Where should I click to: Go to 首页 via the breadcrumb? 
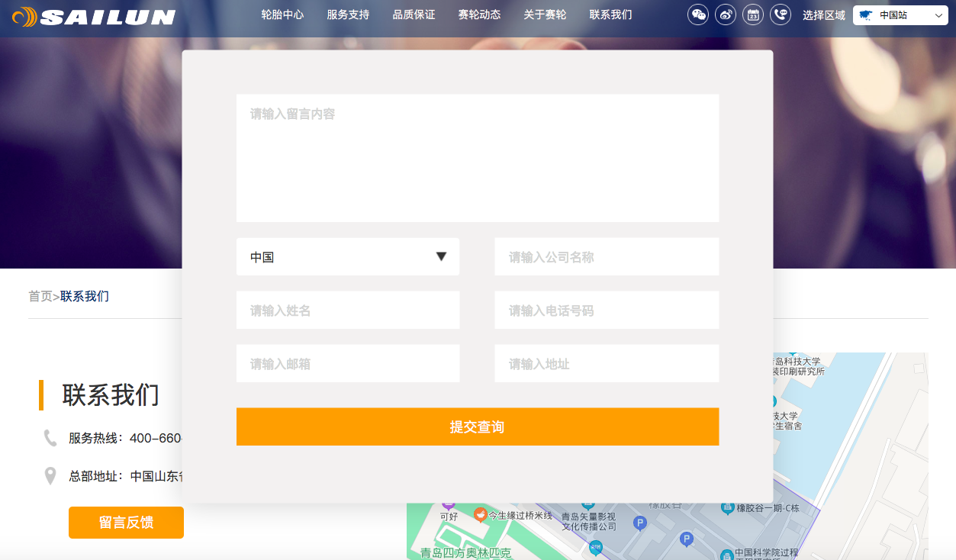click(x=40, y=296)
